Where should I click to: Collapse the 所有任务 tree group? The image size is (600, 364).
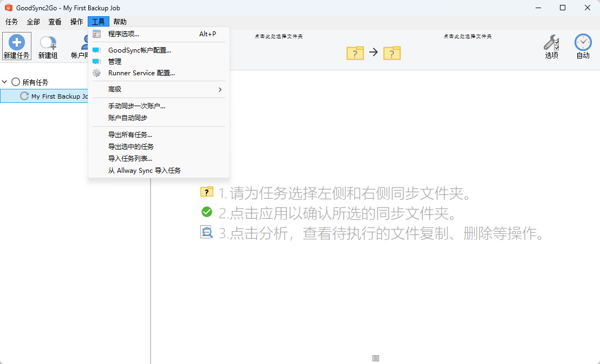tap(4, 82)
